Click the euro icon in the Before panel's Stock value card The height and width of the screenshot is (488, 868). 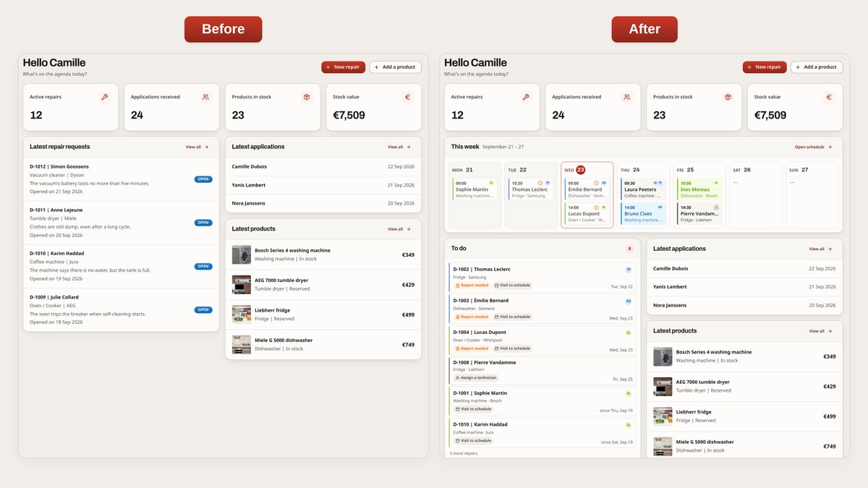(407, 97)
